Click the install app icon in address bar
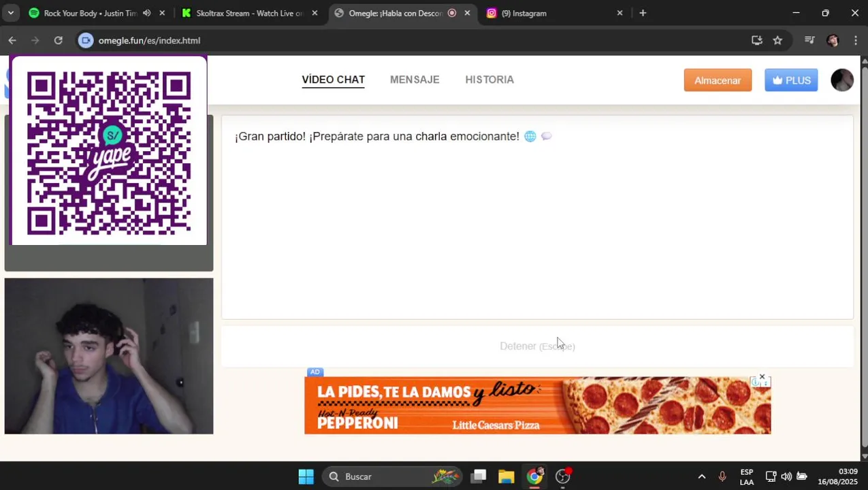The image size is (868, 490). pos(757,40)
